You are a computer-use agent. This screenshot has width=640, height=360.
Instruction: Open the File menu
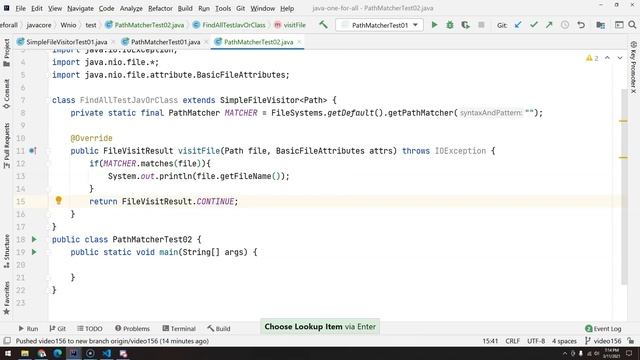click(20, 8)
